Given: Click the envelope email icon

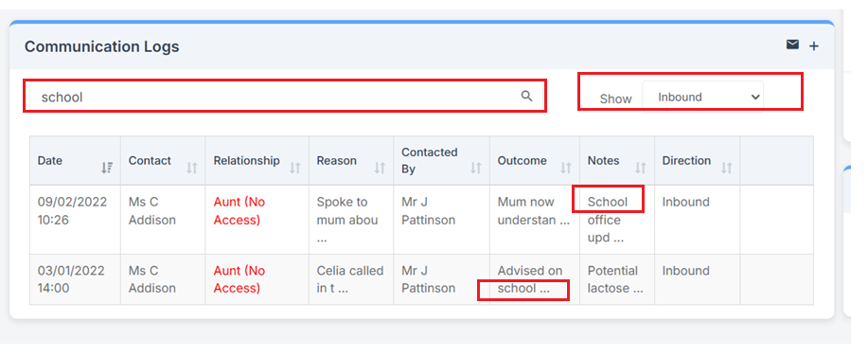Looking at the screenshot, I should point(792,45).
